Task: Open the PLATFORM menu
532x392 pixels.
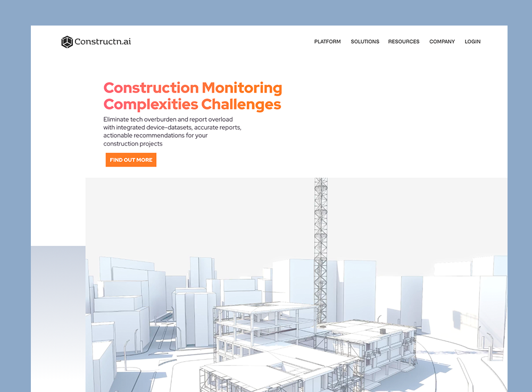Action: (327, 41)
